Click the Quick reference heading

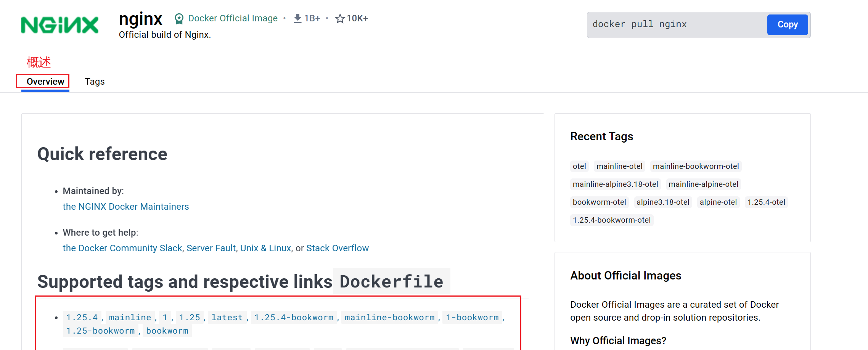[102, 154]
